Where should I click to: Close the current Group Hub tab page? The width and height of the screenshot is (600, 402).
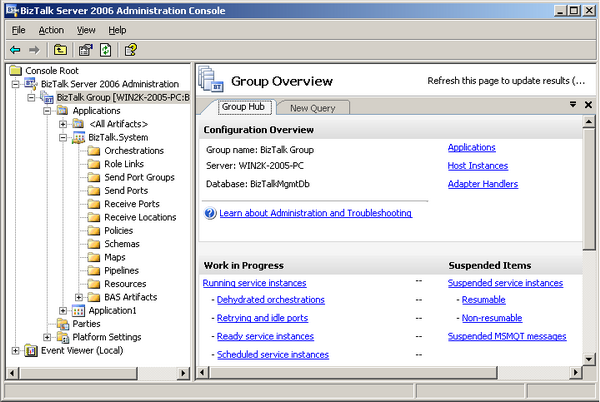pos(588,104)
